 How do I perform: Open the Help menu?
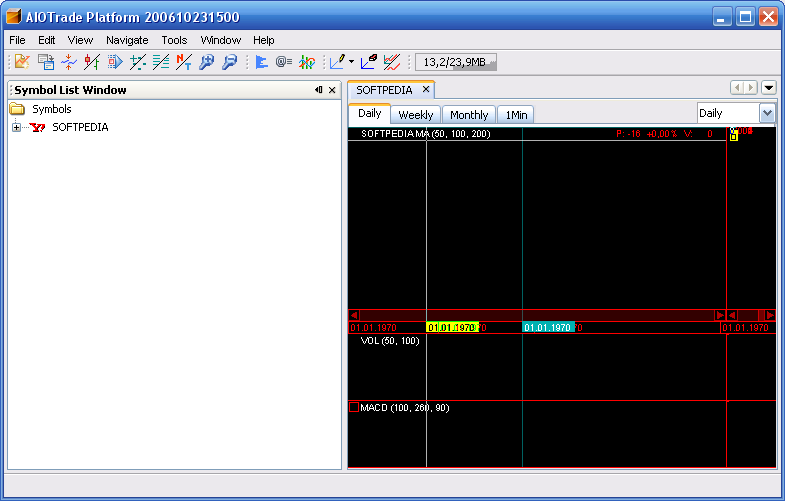[x=263, y=40]
